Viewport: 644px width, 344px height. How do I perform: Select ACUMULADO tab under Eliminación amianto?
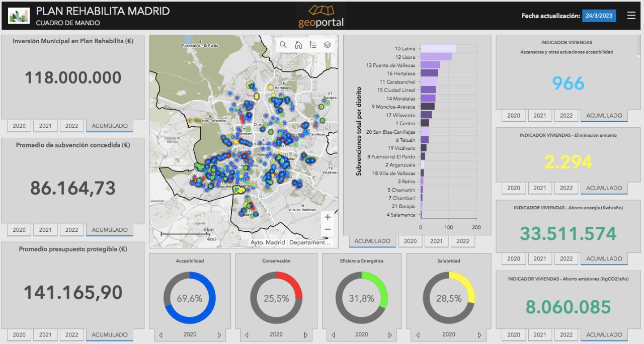point(604,188)
